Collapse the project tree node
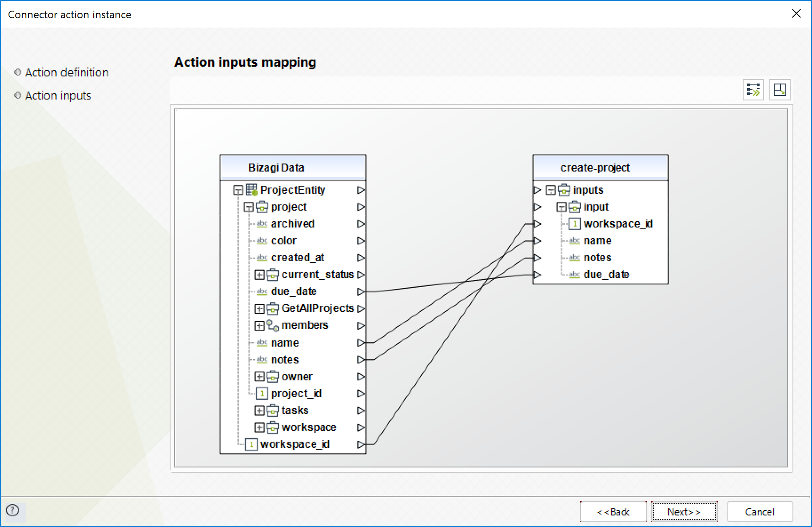812x527 pixels. [249, 207]
